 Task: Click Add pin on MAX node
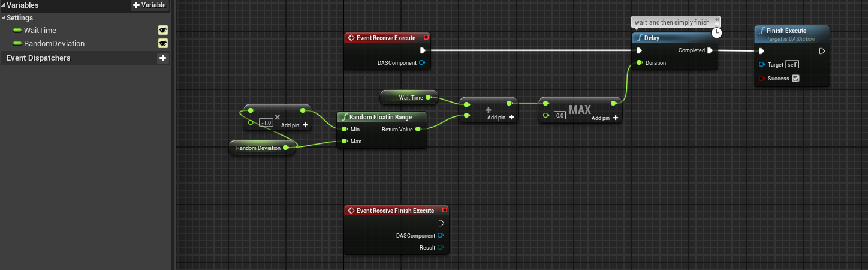click(605, 118)
